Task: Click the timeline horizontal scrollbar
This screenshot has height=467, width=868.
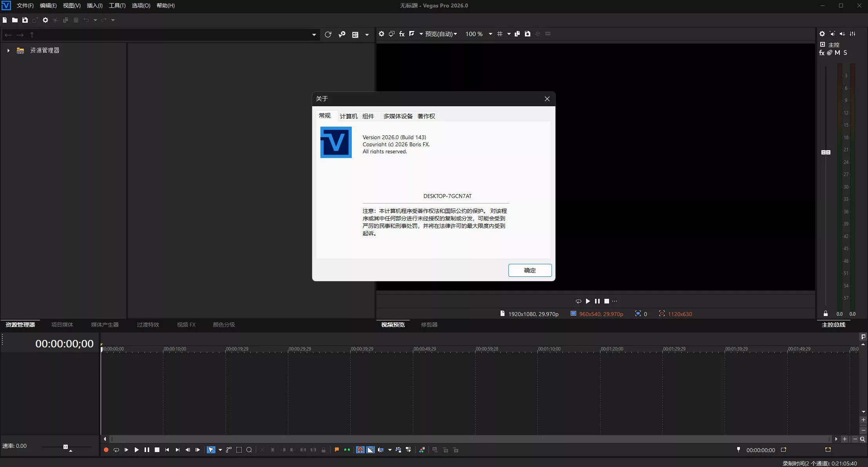Action: point(470,439)
